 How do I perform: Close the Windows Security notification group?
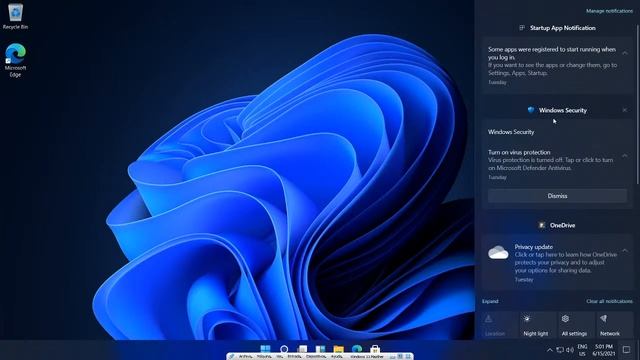(624, 110)
